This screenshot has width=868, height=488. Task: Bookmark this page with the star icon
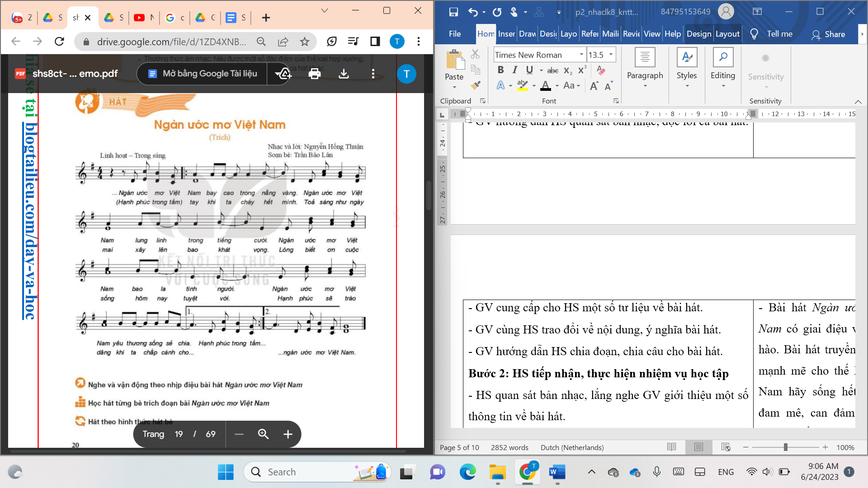pos(305,42)
